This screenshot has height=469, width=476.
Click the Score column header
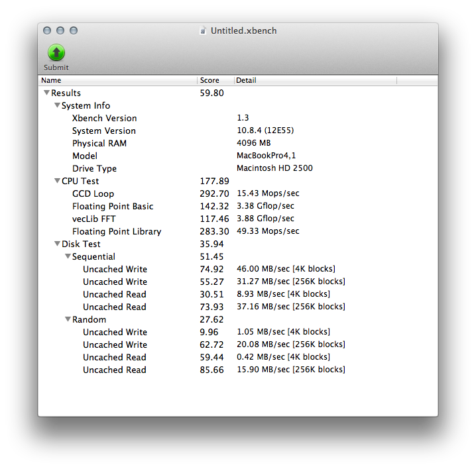tap(216, 80)
